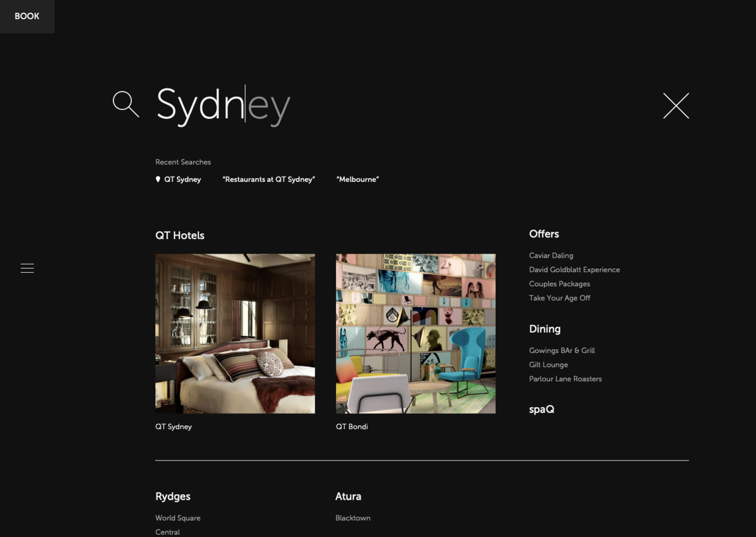The width and height of the screenshot is (756, 537).
Task: View Couples Packages offer
Action: point(559,284)
